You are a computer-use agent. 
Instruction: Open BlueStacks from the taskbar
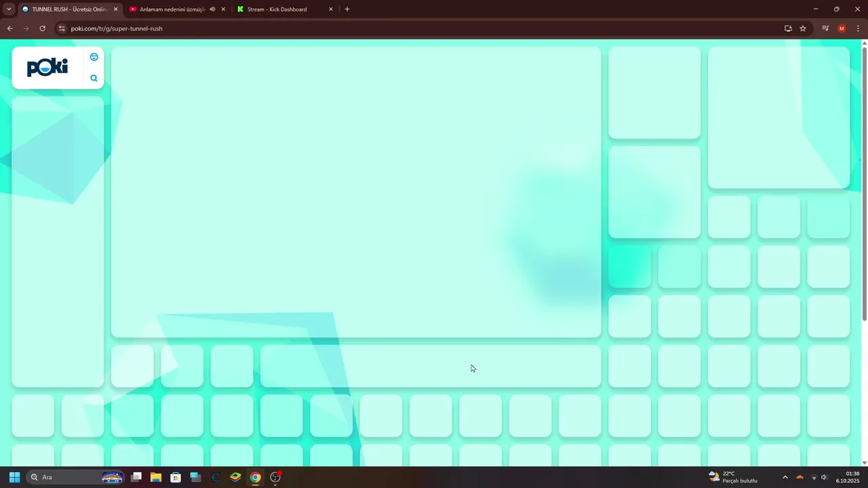coord(235,477)
